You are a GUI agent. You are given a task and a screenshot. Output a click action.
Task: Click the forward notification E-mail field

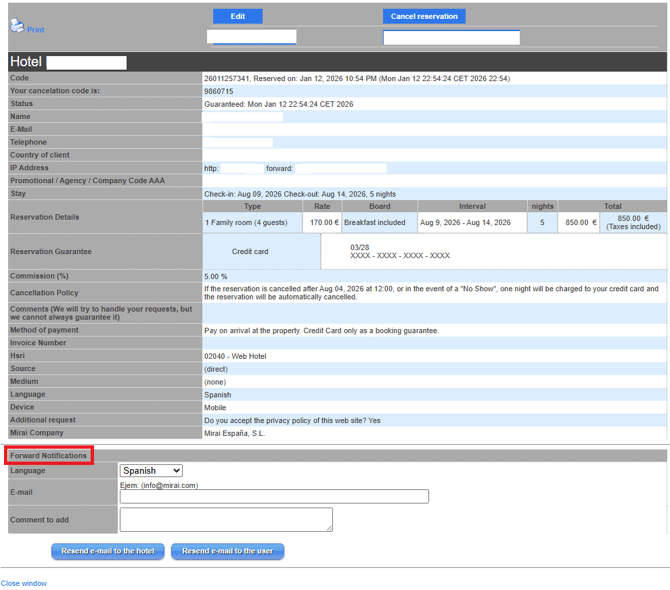click(x=274, y=496)
